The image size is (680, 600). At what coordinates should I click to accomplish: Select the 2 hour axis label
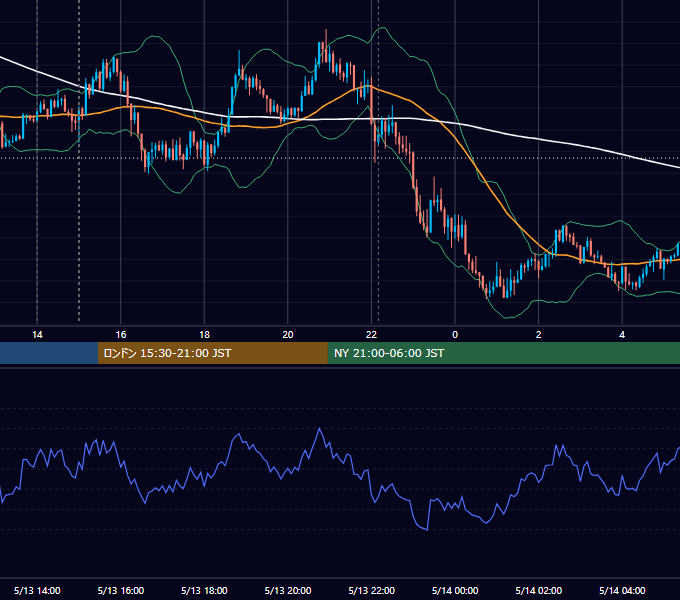click(x=539, y=335)
